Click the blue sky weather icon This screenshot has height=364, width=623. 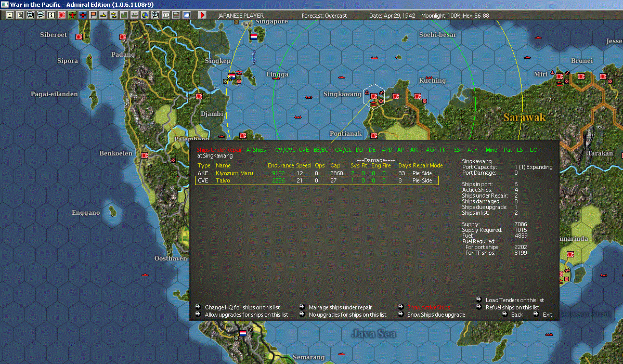point(186,15)
